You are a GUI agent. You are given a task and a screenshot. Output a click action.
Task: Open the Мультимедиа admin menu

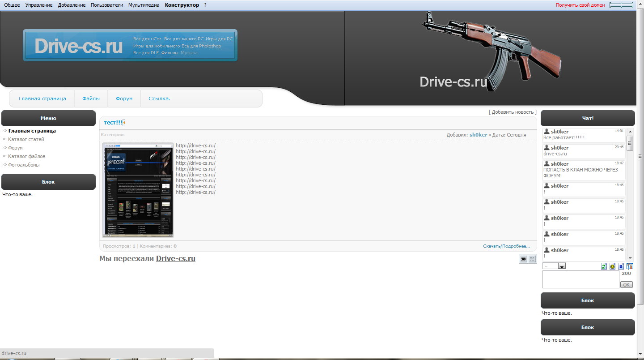144,5
